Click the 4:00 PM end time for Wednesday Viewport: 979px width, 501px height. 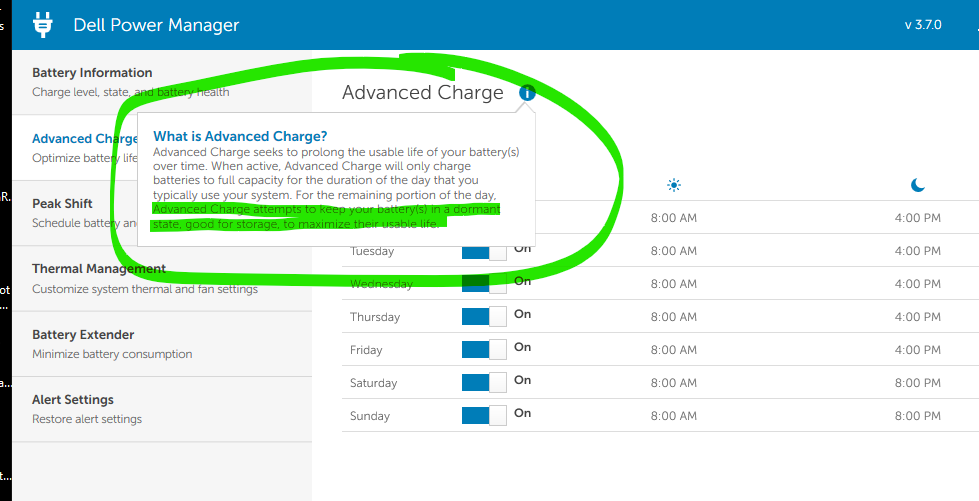tap(917, 284)
